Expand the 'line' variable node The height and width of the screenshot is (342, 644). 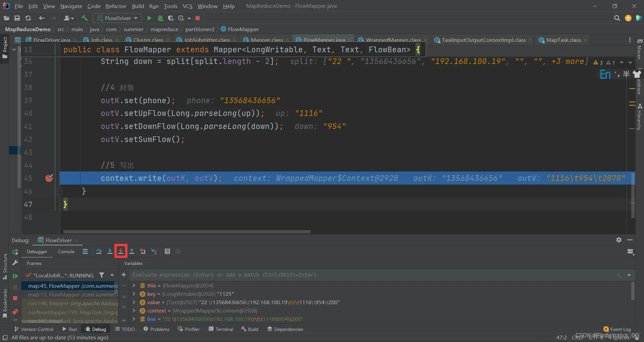(x=134, y=319)
